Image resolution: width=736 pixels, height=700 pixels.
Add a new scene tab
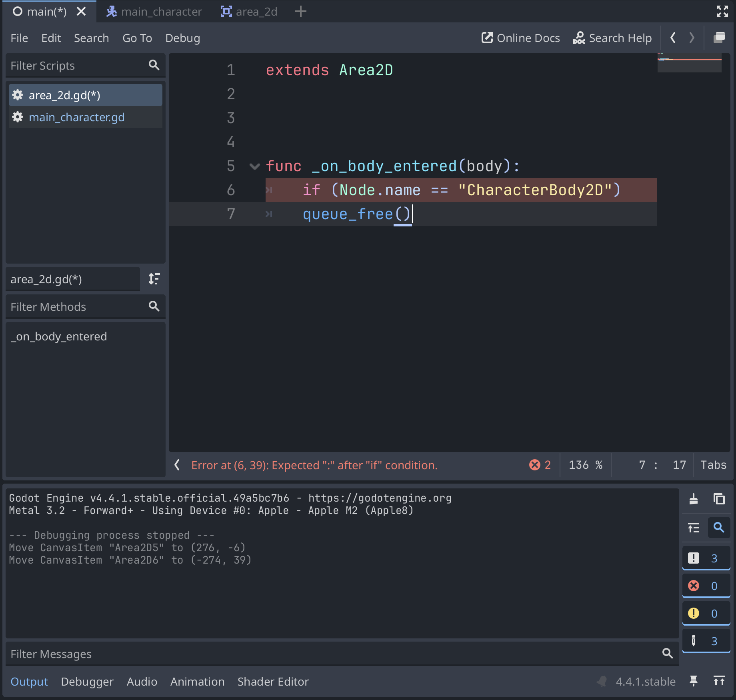pyautogui.click(x=300, y=12)
